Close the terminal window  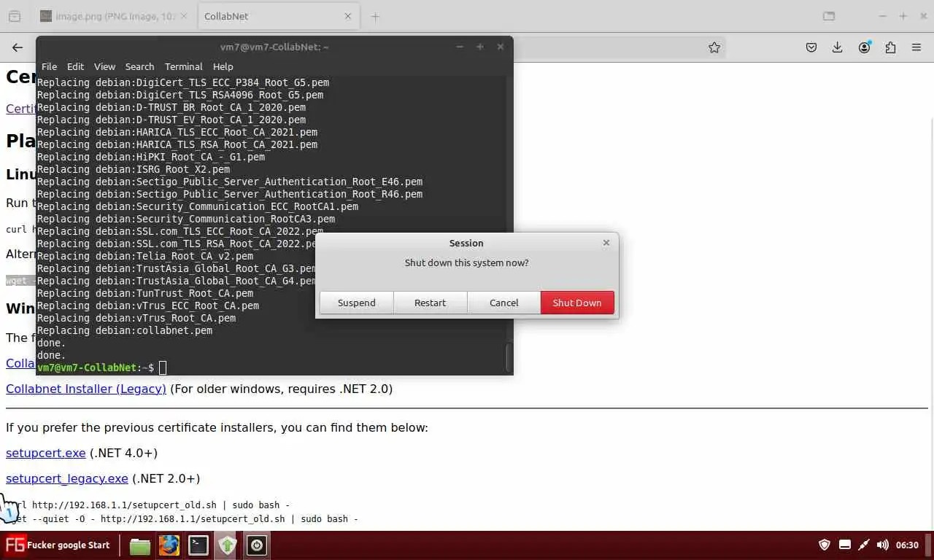click(501, 47)
